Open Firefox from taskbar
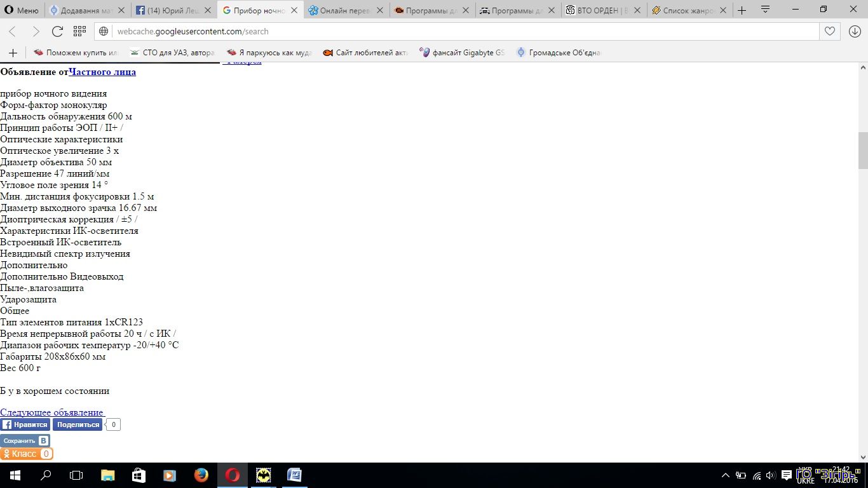Screen dimensions: 868x488 (x=201, y=475)
